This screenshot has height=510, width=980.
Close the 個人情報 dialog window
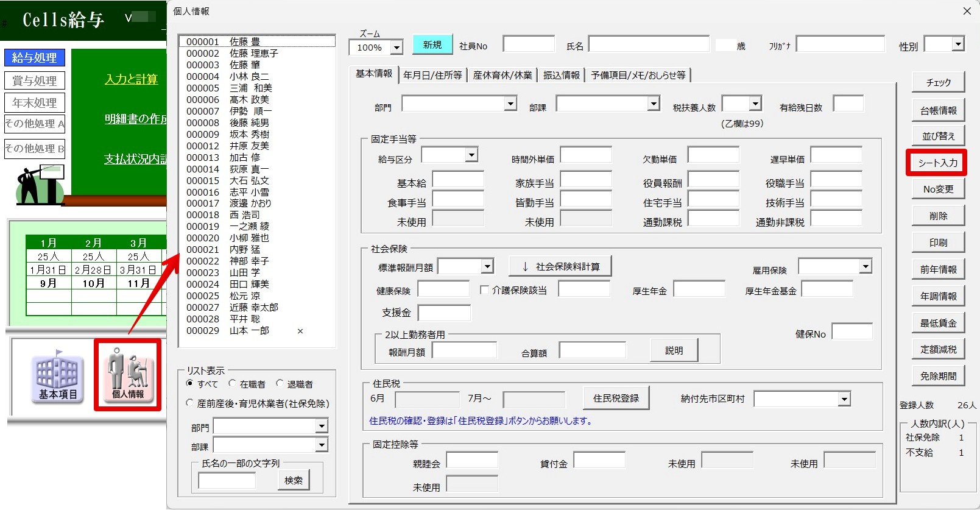click(967, 11)
